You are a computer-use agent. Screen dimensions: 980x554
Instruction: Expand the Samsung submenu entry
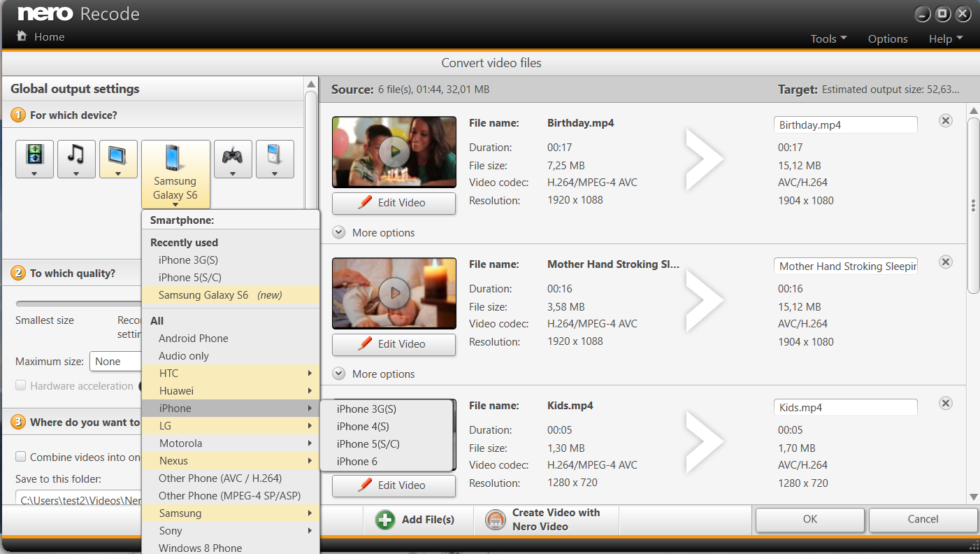click(231, 513)
